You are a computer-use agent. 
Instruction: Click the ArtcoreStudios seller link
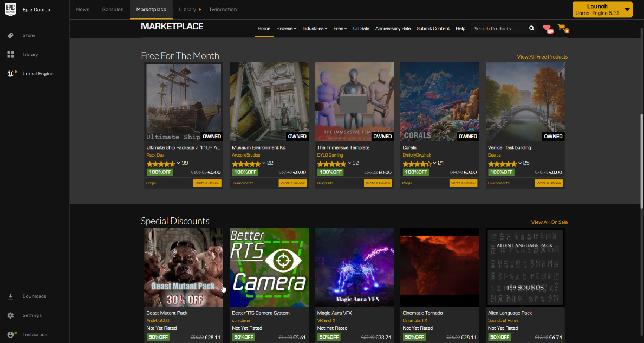point(246,156)
